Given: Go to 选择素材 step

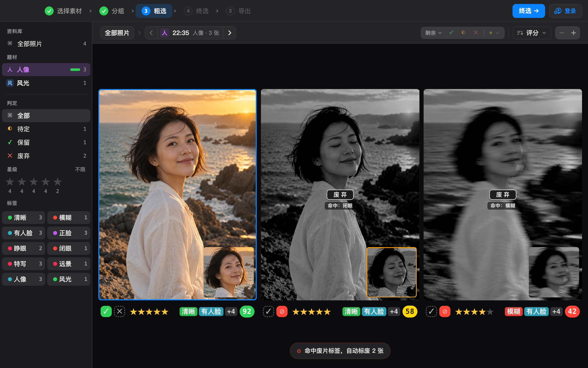Looking at the screenshot, I should click(63, 11).
